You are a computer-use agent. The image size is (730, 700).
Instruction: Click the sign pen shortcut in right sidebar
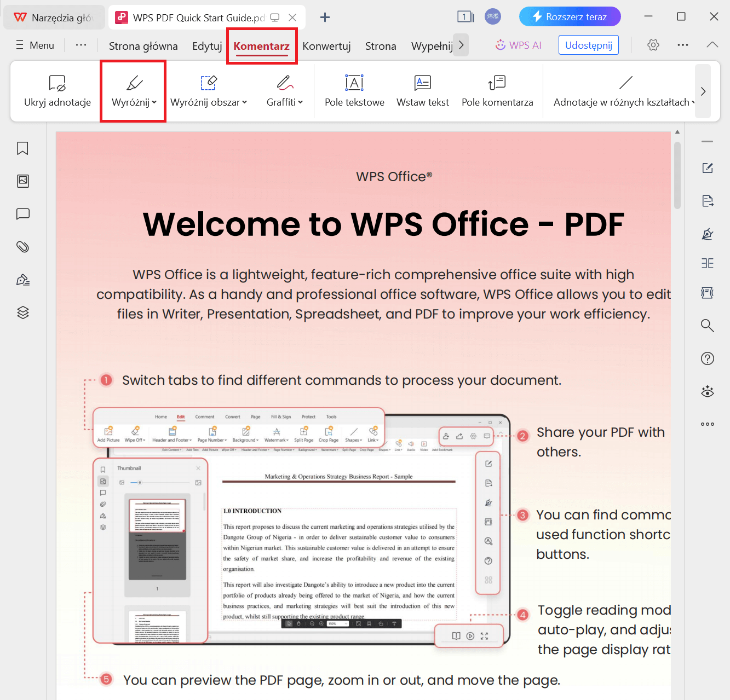pos(708,234)
